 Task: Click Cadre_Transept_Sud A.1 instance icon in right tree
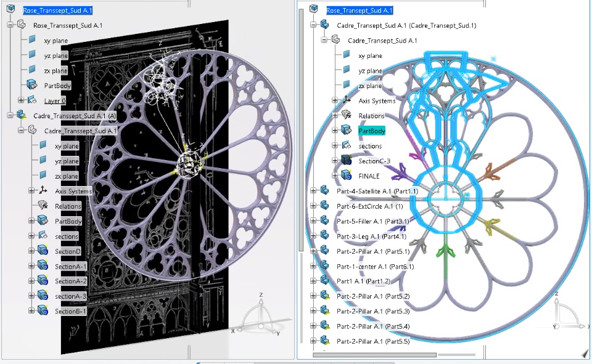point(325,25)
